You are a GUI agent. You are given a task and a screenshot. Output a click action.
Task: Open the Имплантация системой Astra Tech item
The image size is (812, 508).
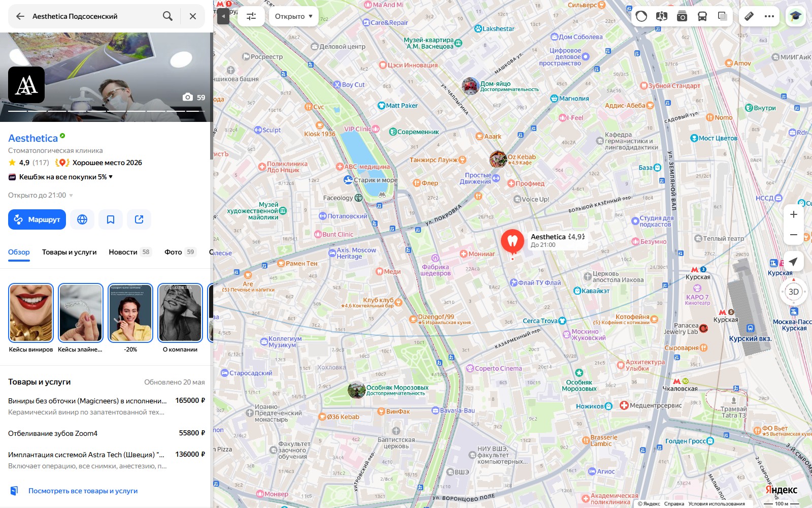tap(107, 460)
